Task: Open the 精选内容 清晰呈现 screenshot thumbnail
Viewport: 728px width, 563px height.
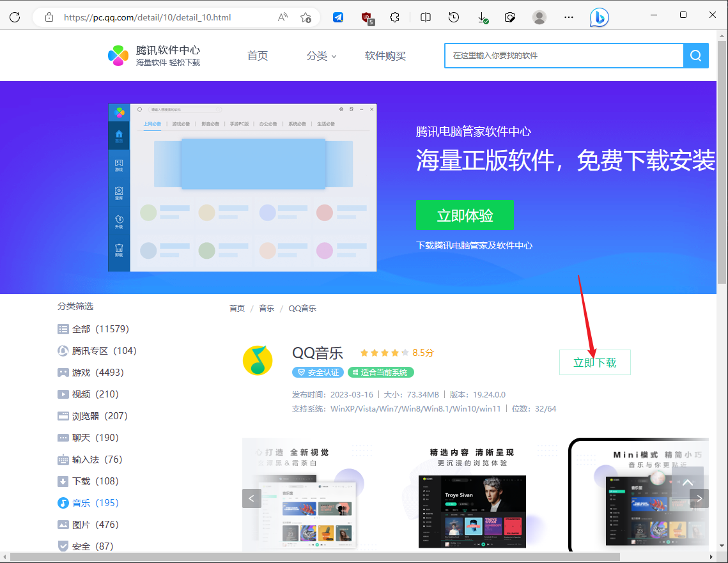Action: click(x=472, y=494)
